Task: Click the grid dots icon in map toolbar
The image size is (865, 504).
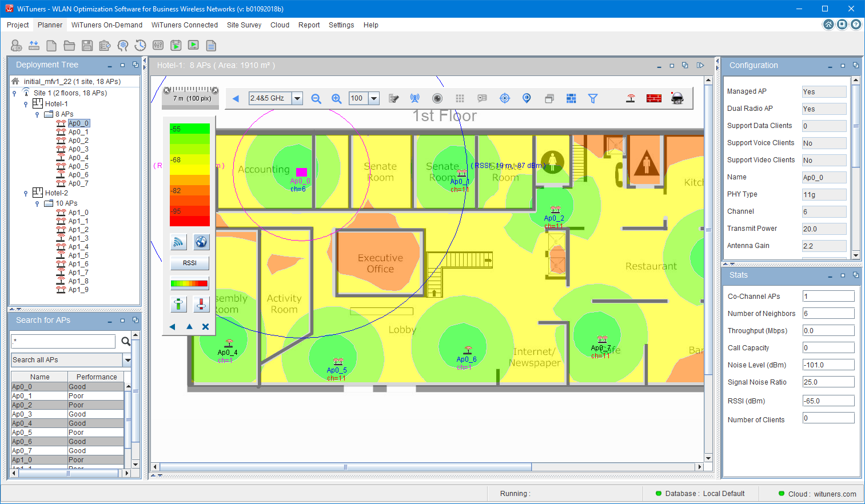Action: coord(460,98)
